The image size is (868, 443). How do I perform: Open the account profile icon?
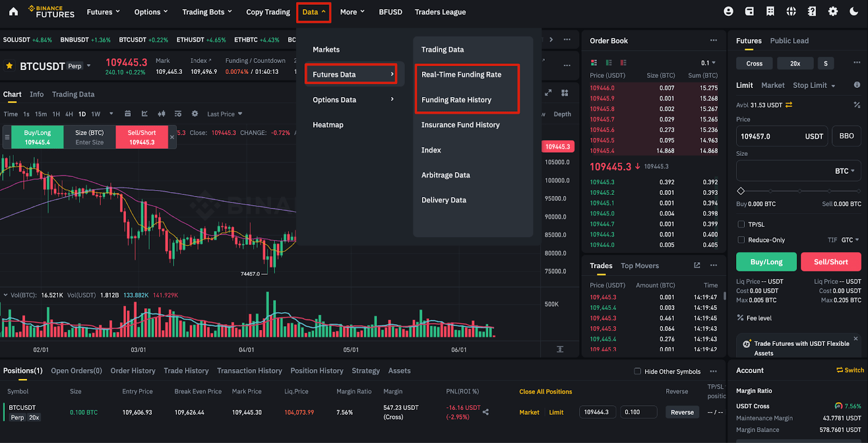[x=729, y=11]
